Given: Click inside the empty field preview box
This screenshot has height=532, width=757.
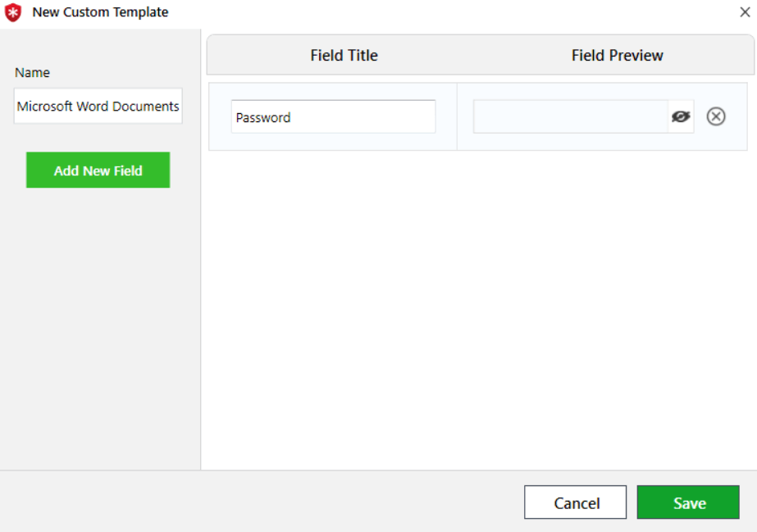Looking at the screenshot, I should [x=570, y=116].
